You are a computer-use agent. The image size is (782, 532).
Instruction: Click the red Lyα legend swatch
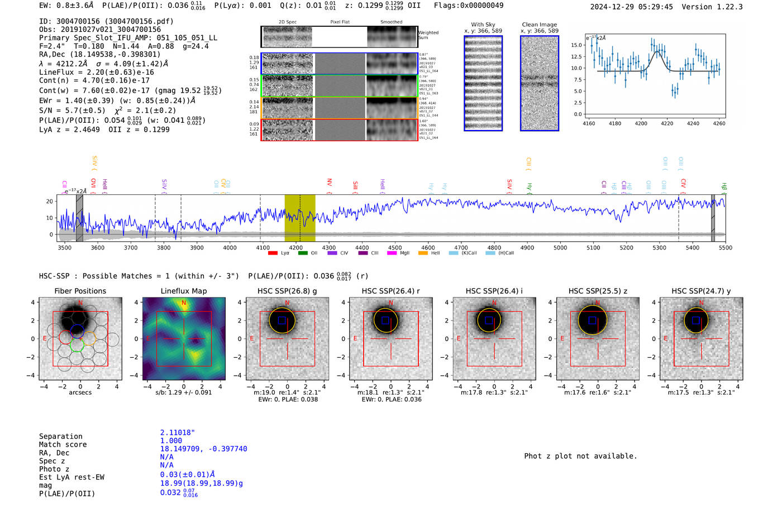point(273,253)
